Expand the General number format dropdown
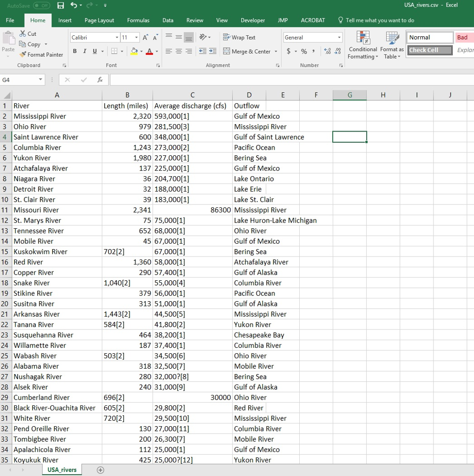474x476 pixels. click(339, 38)
